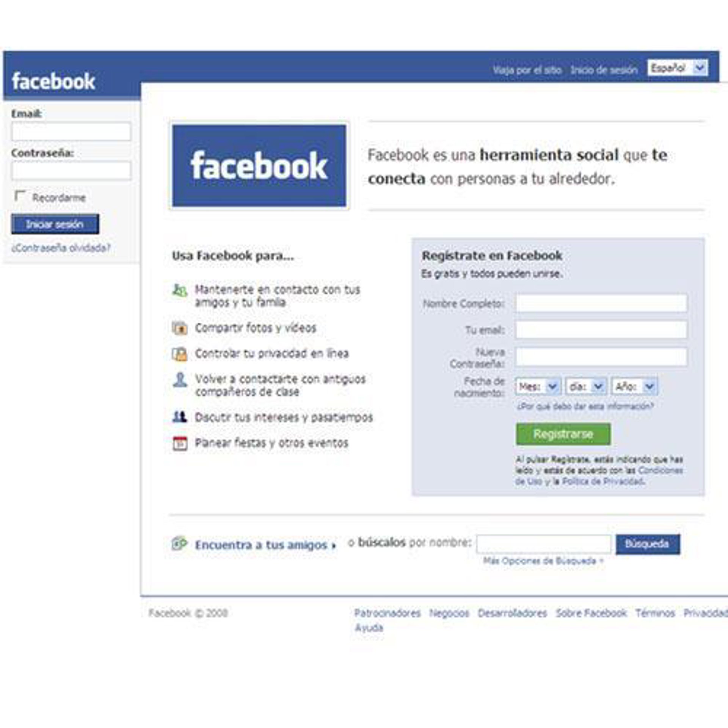Screen dimensions: 728x728
Task: Click the privacy control padlock icon
Action: point(180,354)
